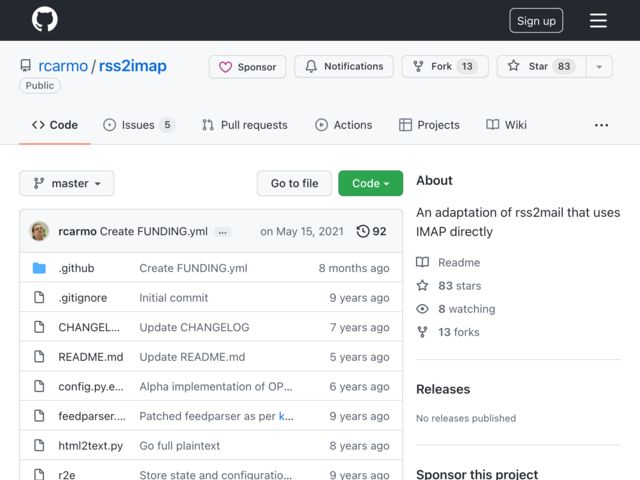Click the Notifications bell button
640x480 pixels.
pyautogui.click(x=344, y=67)
